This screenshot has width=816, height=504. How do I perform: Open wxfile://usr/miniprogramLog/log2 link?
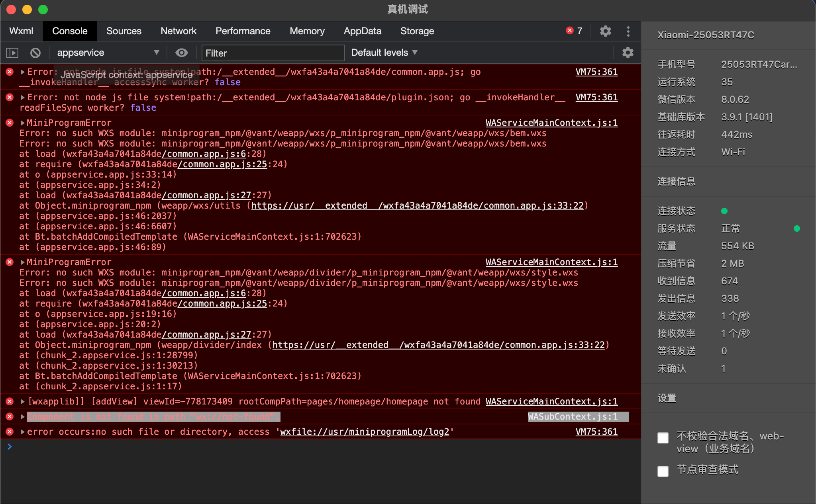(x=365, y=432)
